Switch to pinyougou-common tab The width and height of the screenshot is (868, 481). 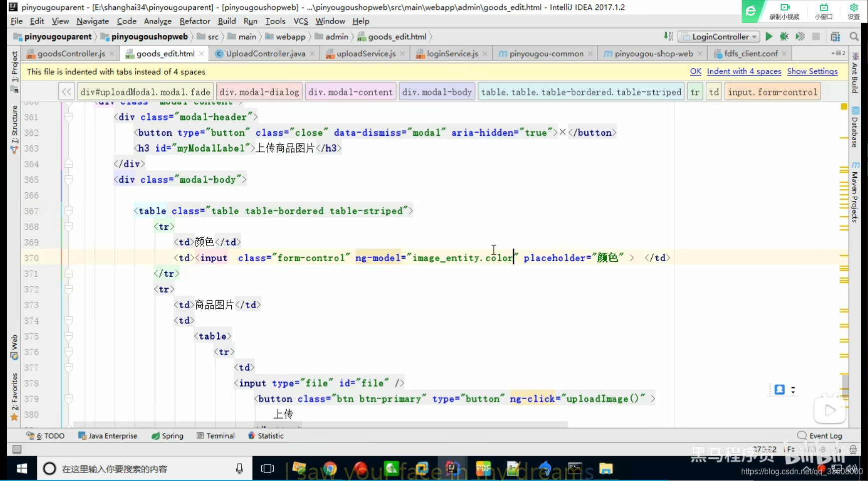click(x=546, y=53)
